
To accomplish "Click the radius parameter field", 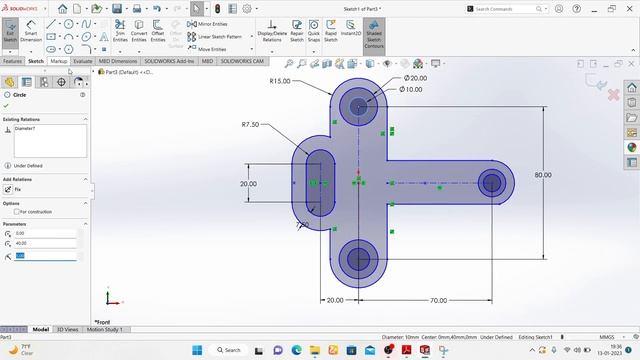I will [45, 256].
